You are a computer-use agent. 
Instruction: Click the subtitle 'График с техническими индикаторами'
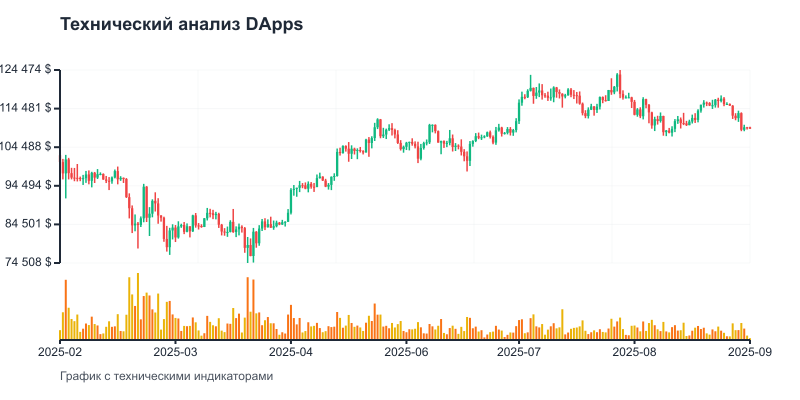coord(166,376)
